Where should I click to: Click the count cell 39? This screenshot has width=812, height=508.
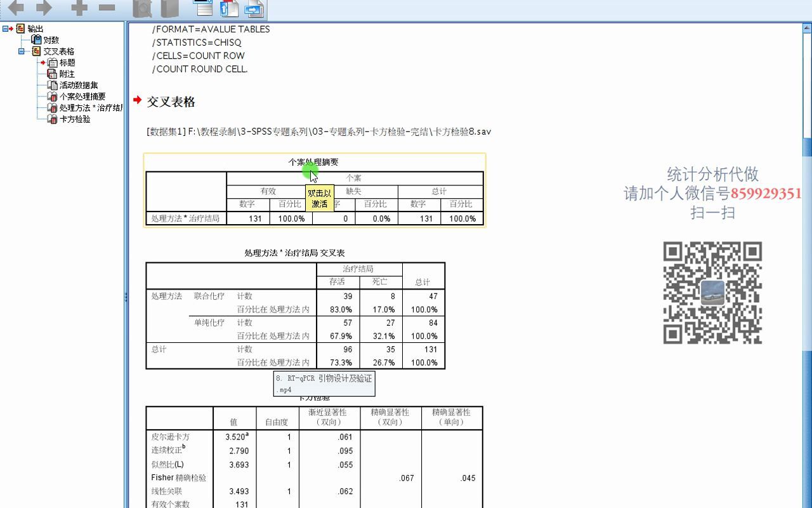pyautogui.click(x=337, y=297)
